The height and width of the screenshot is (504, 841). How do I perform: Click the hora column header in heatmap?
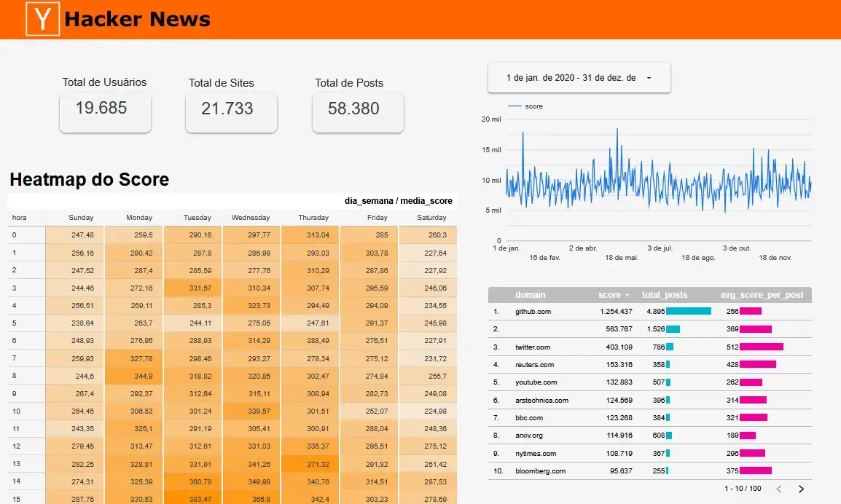[x=19, y=218]
